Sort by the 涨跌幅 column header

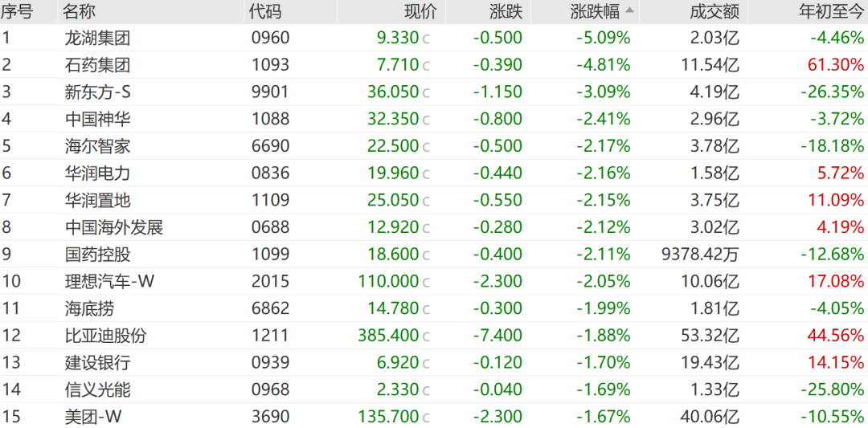pyautogui.click(x=595, y=11)
